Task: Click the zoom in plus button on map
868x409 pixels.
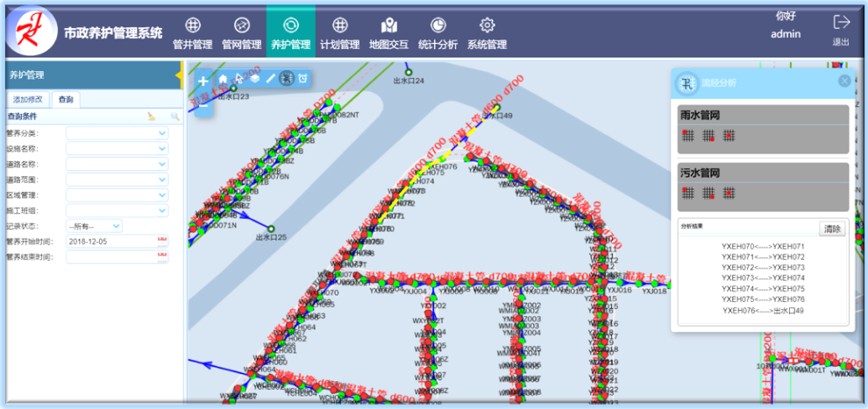Action: (203, 82)
